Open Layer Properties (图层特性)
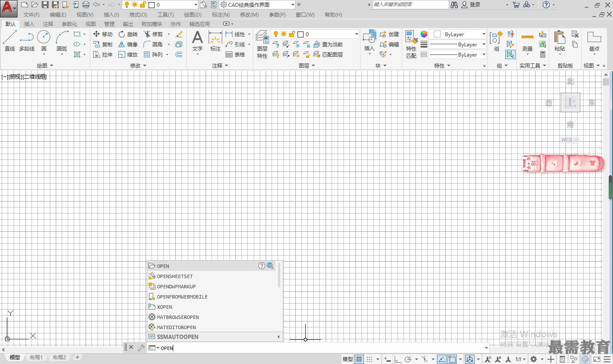613x364 pixels. click(262, 44)
